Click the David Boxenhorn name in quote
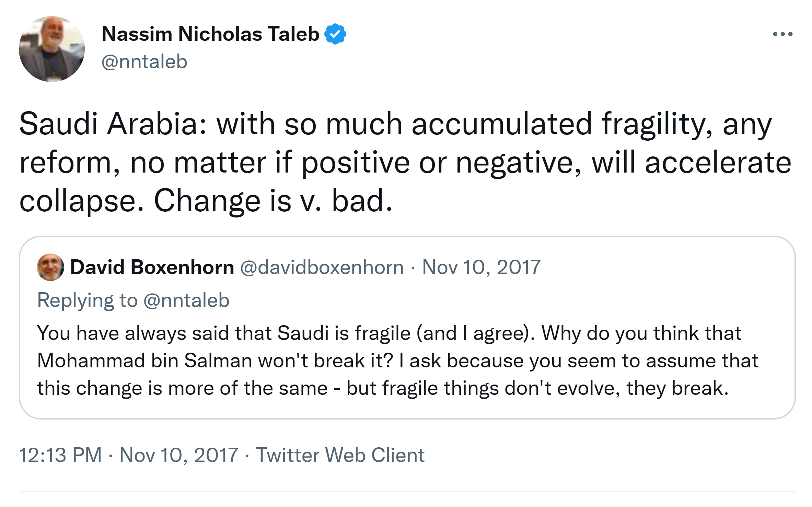This screenshot has width=812, height=507. [152, 267]
